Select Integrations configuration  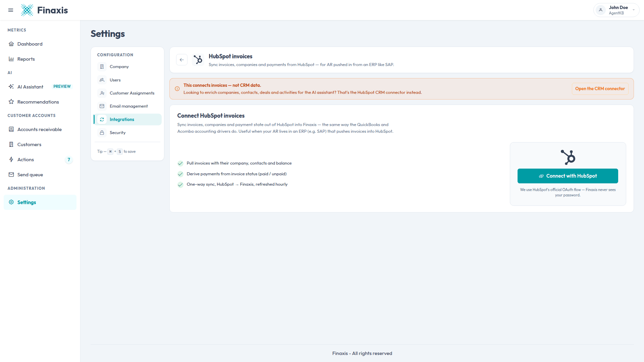(127, 120)
